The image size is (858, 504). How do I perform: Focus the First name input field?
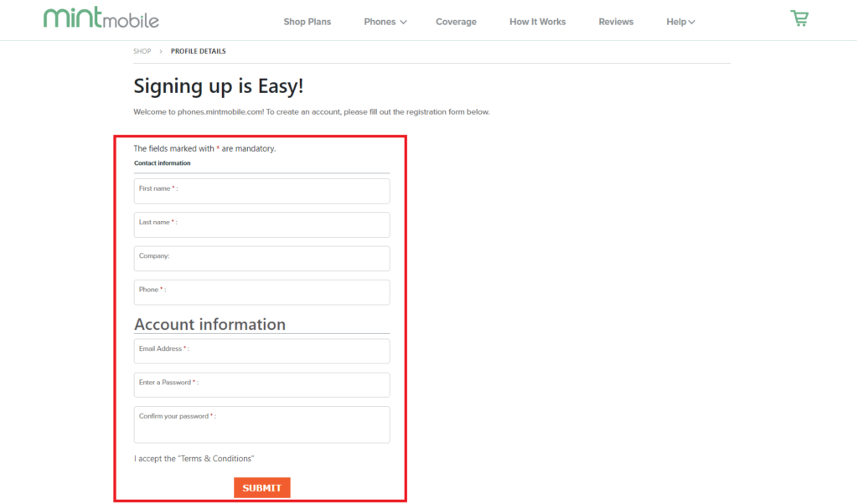pos(261,192)
